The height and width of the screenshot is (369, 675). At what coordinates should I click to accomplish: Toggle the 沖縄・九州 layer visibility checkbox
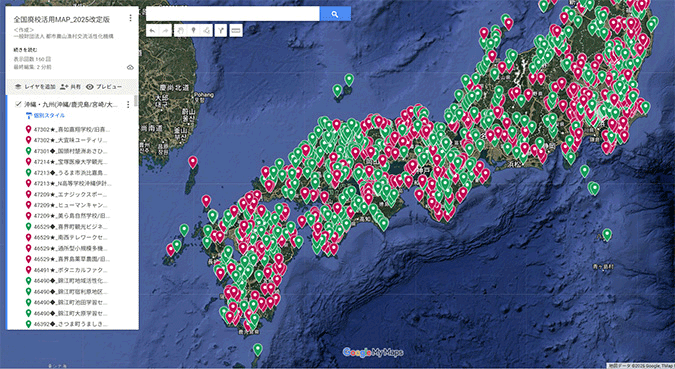tap(18, 104)
